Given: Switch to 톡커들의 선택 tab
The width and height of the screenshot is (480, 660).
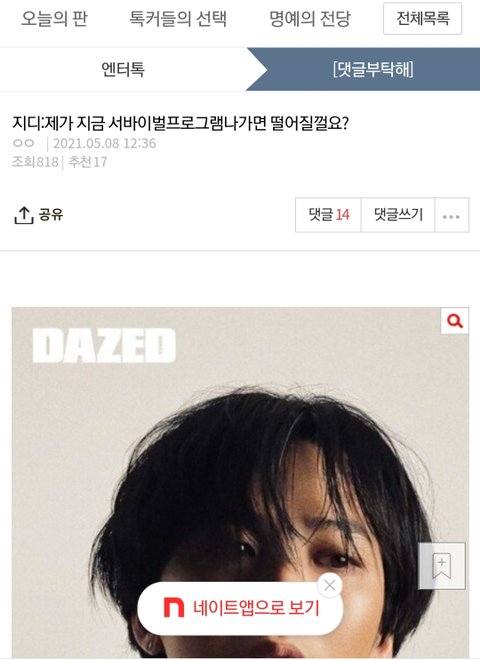Looking at the screenshot, I should [x=178, y=19].
